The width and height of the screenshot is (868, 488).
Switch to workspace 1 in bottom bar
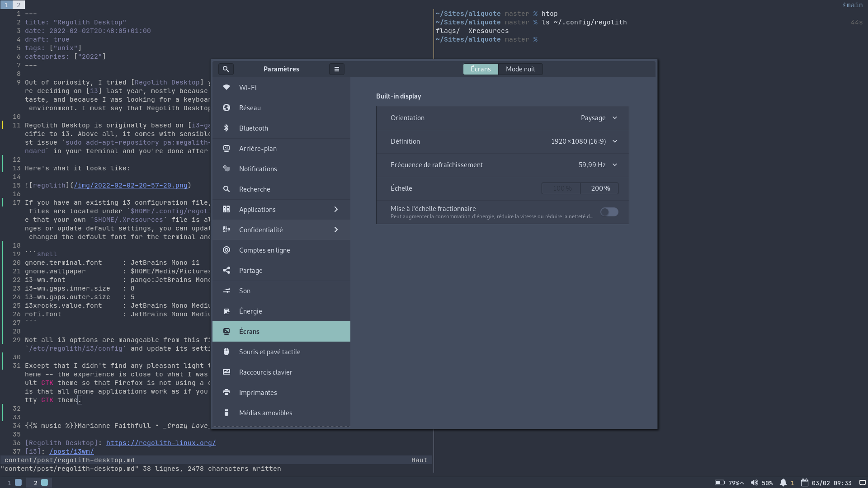[14, 483]
